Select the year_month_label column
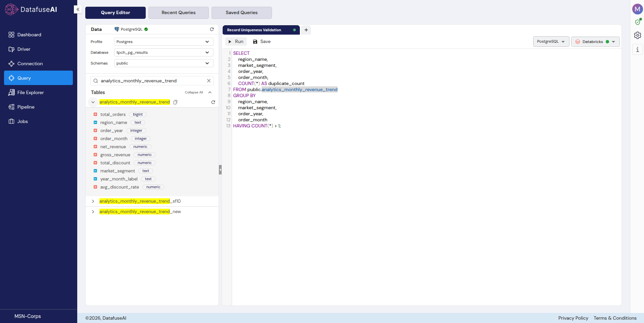The height and width of the screenshot is (323, 644). pos(119,179)
